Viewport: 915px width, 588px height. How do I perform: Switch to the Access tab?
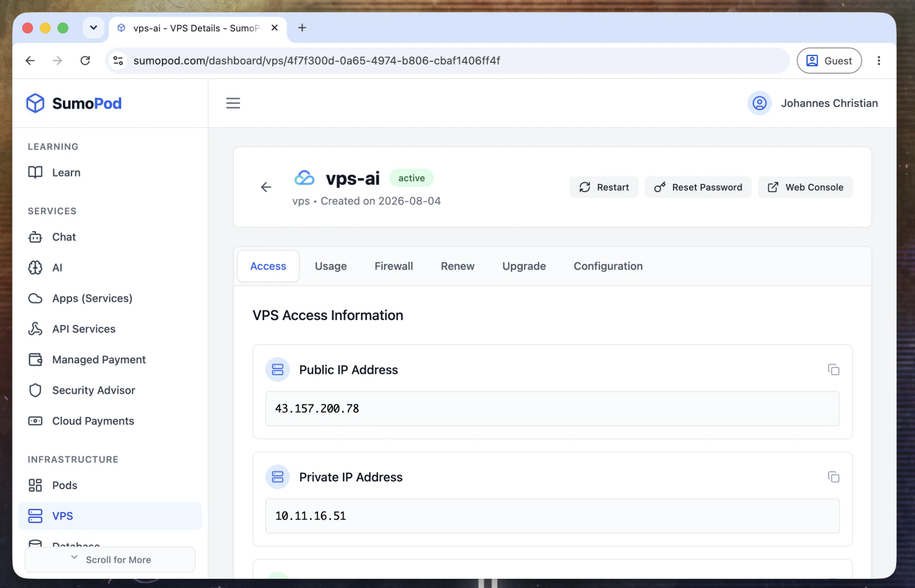click(268, 266)
